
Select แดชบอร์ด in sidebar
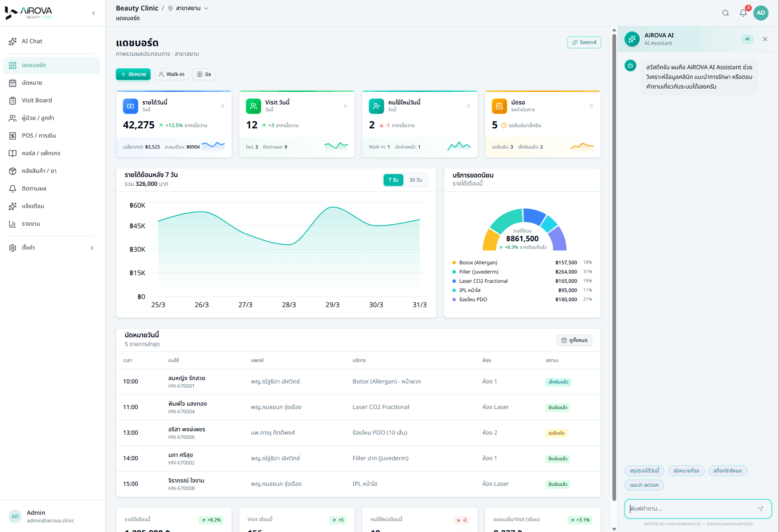tap(52, 65)
